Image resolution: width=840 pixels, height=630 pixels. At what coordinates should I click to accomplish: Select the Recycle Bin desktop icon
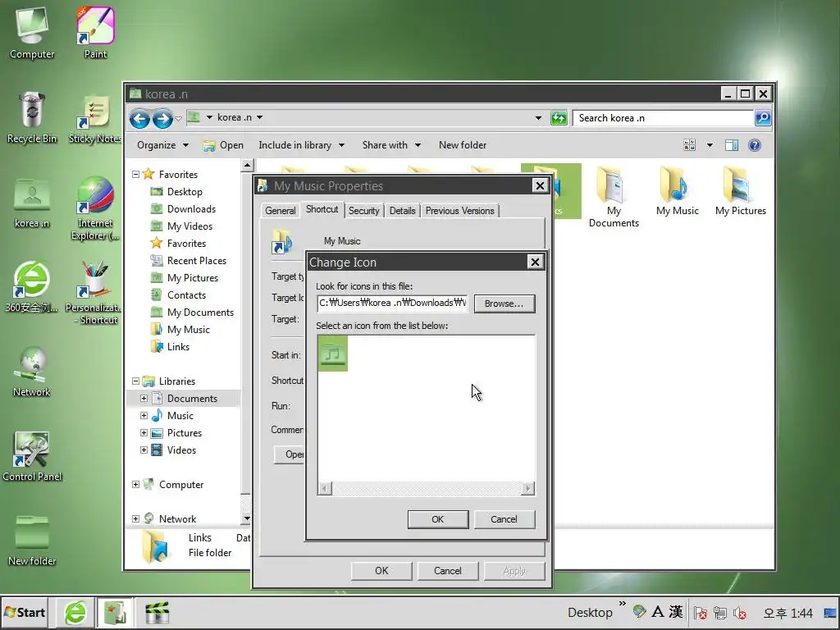(32, 118)
